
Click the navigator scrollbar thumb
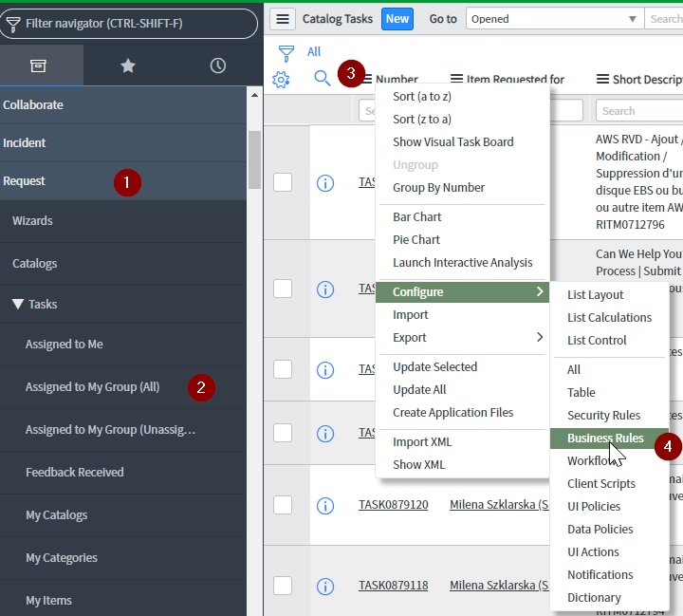click(254, 159)
